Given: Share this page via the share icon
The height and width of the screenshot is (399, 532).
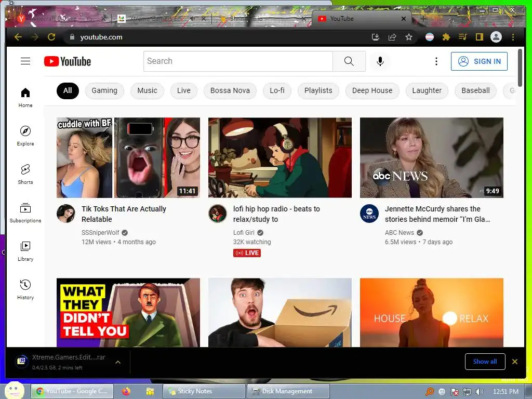Looking at the screenshot, I should (x=392, y=37).
